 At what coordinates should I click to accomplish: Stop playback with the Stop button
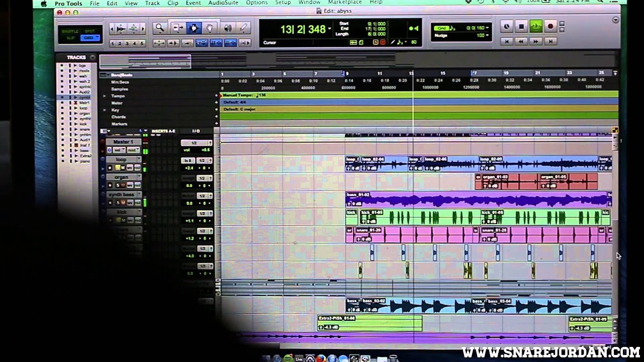[x=521, y=26]
